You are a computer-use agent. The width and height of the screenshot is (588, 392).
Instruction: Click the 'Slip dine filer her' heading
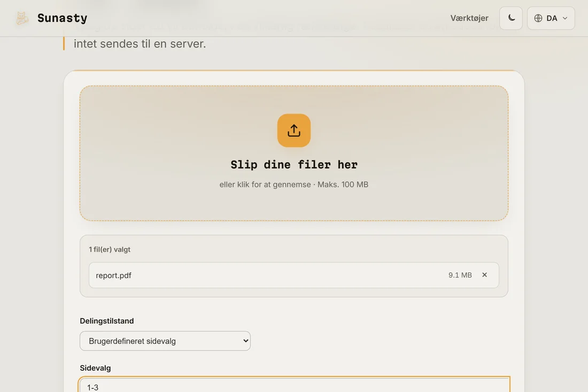tap(293, 165)
